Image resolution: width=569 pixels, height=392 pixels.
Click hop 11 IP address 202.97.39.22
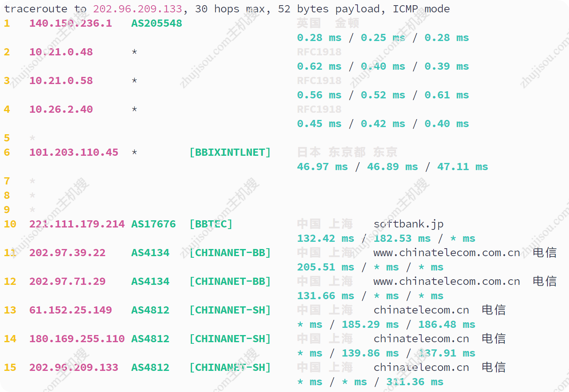(67, 253)
